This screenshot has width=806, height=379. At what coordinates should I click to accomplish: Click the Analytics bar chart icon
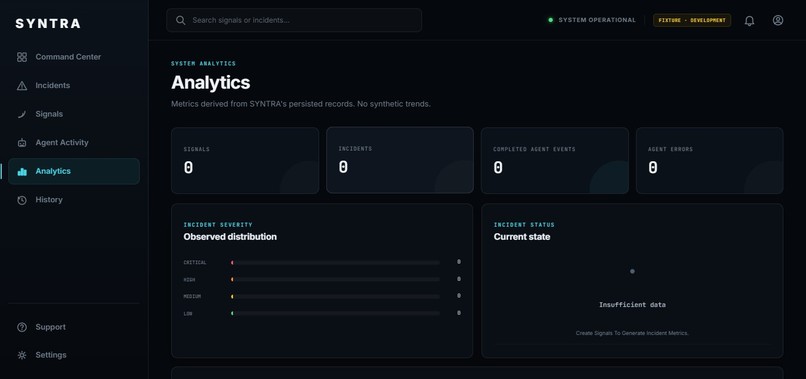[x=22, y=171]
